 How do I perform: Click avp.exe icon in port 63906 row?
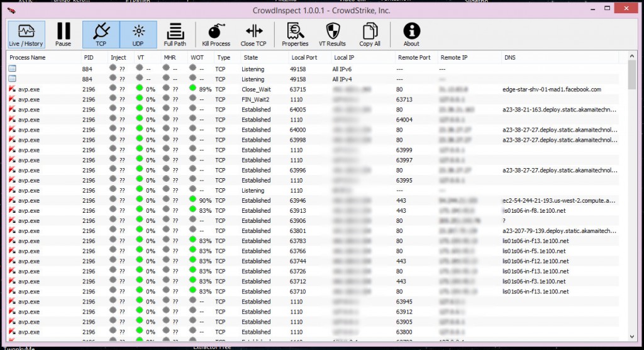point(12,220)
